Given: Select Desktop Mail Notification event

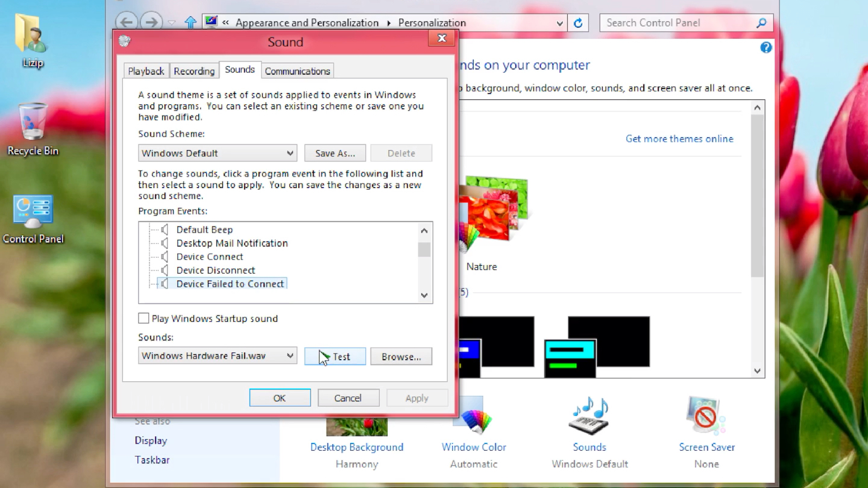Looking at the screenshot, I should click(232, 243).
